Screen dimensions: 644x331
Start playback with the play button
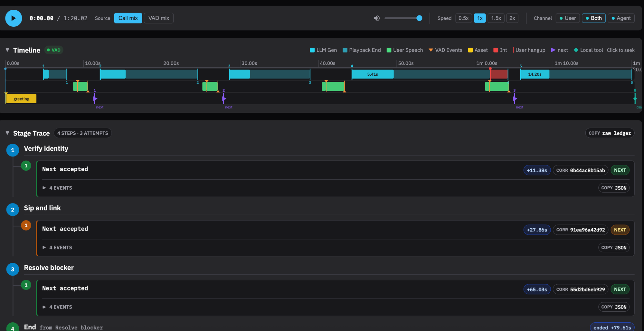14,18
